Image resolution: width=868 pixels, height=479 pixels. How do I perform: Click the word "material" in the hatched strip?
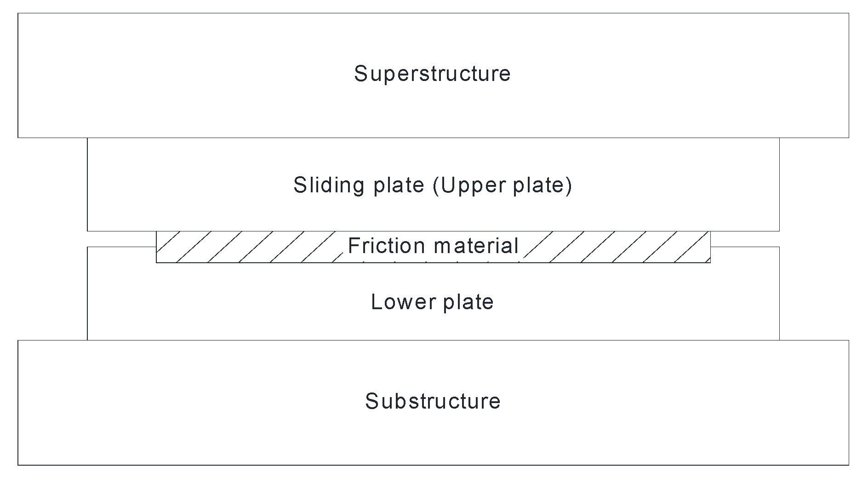click(x=476, y=246)
